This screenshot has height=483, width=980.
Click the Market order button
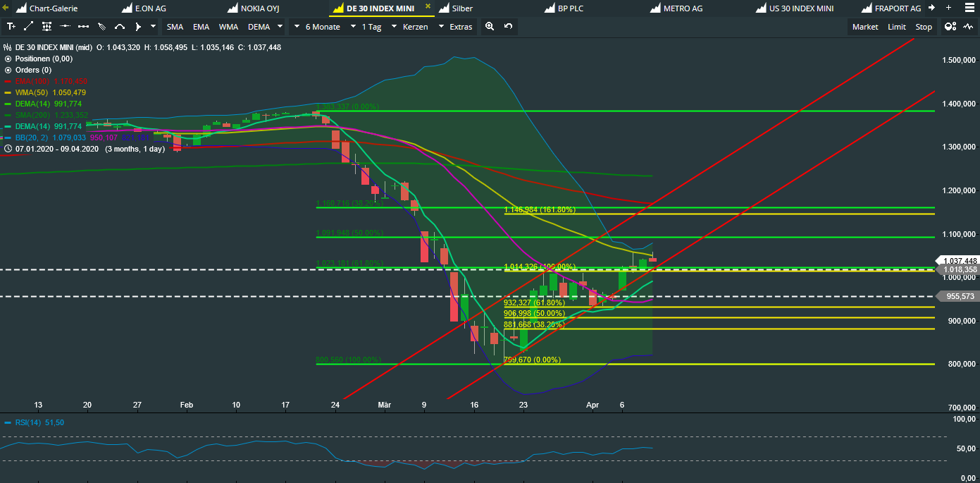click(x=865, y=27)
